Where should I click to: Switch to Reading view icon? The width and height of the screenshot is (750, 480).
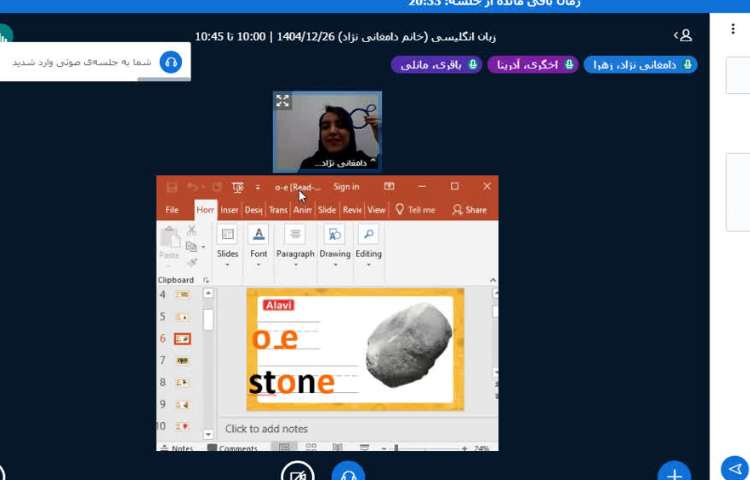click(338, 447)
